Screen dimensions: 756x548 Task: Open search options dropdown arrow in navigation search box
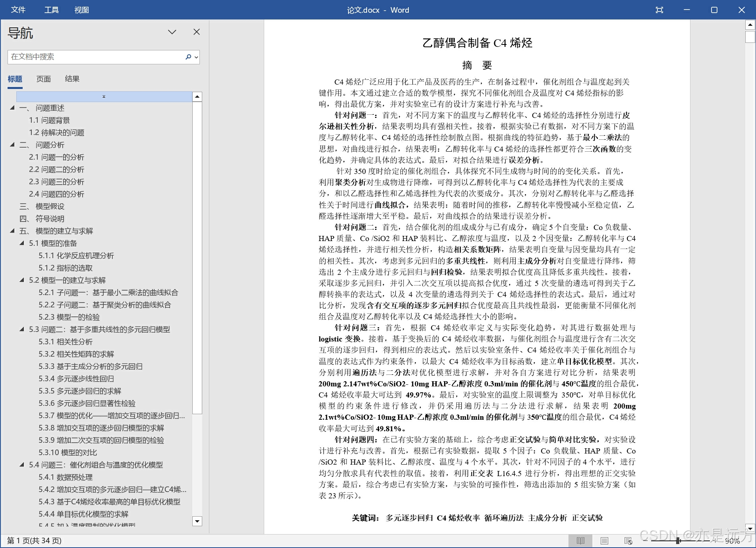tap(196, 57)
